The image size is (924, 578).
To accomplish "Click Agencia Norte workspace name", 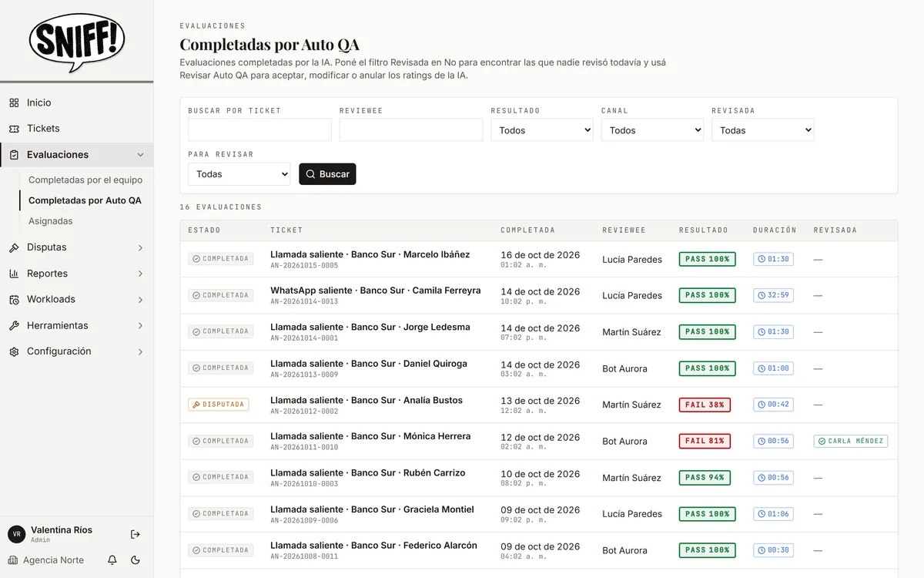I will tap(53, 560).
